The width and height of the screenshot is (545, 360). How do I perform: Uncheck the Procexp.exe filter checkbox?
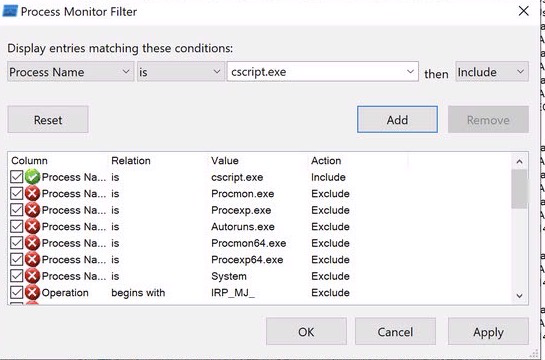click(x=16, y=210)
